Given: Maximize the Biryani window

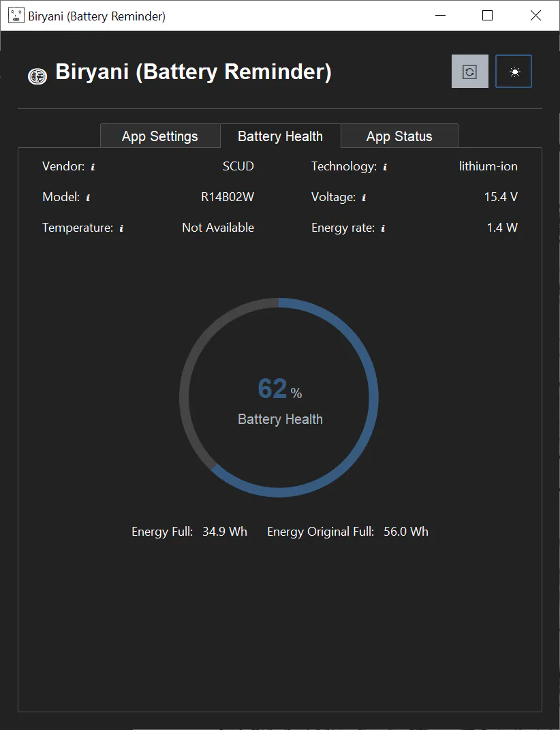Looking at the screenshot, I should point(487,16).
